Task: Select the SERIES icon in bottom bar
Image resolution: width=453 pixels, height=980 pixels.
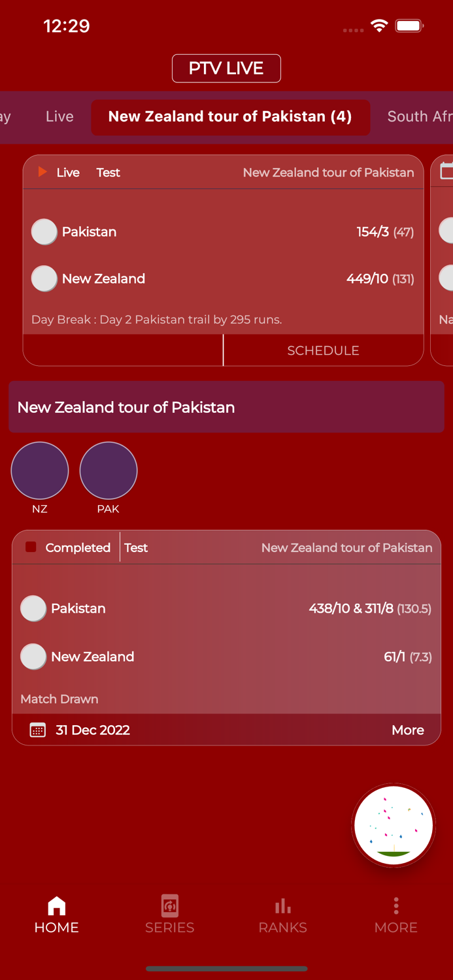Action: point(169,906)
